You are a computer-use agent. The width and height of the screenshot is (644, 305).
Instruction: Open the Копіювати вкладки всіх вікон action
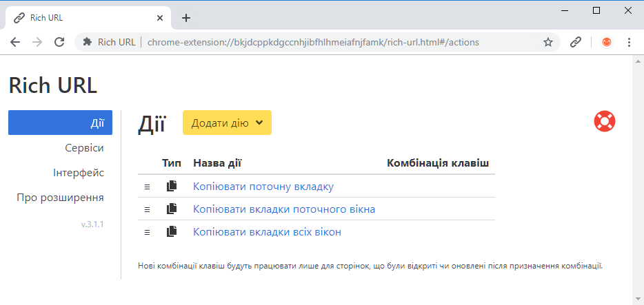pyautogui.click(x=267, y=232)
